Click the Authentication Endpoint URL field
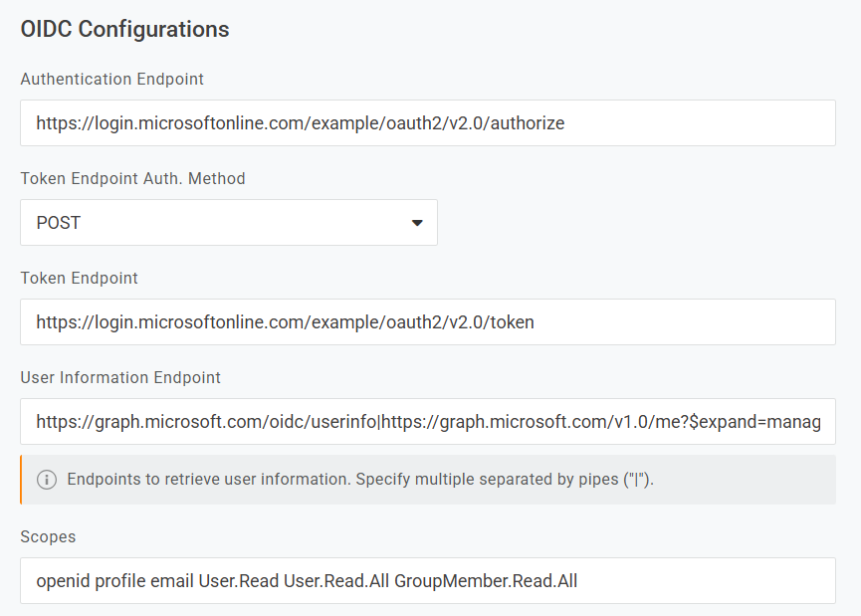Screen dimensions: 861x616 (428, 123)
